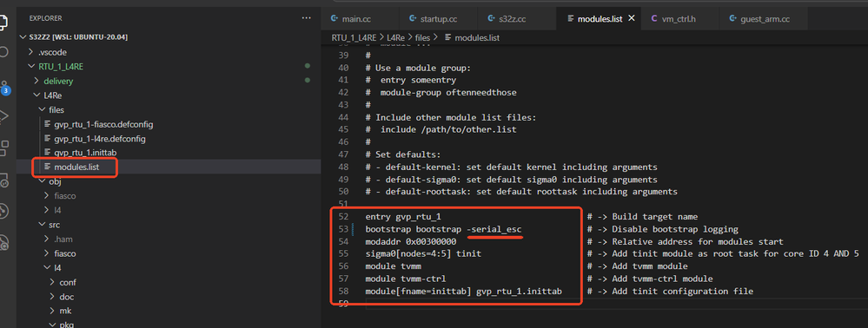Viewport: 868px width, 328px height.
Task: Open gvp_rtu_1-l4re.defconfig file
Action: [x=100, y=138]
